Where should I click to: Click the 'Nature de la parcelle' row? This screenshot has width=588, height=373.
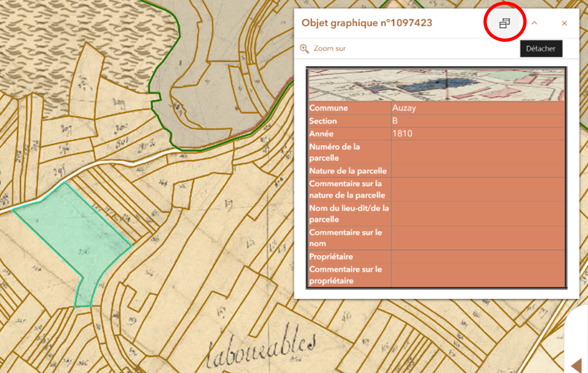point(349,171)
